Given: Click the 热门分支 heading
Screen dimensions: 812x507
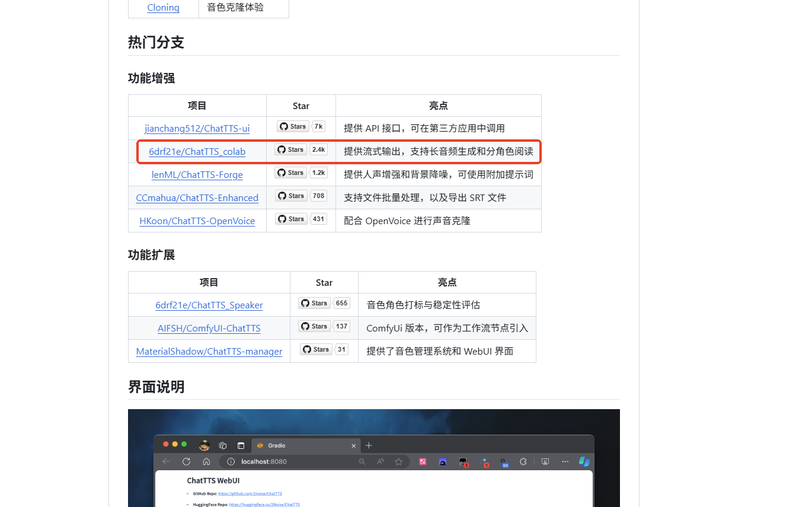Looking at the screenshot, I should (x=156, y=42).
